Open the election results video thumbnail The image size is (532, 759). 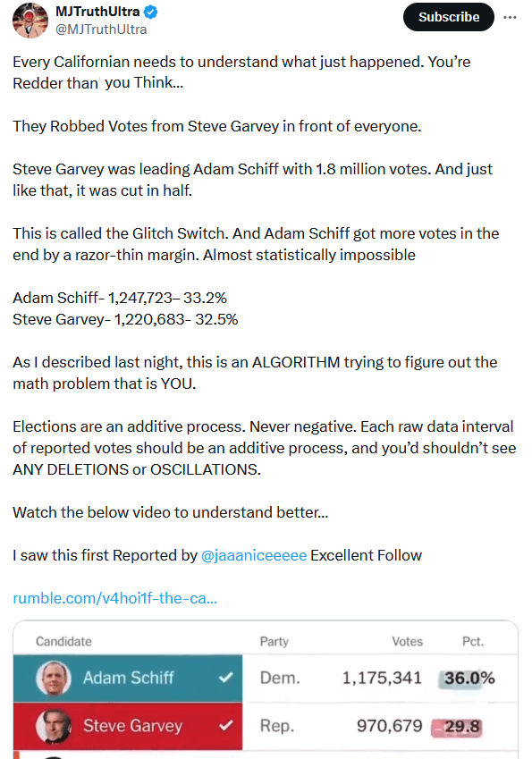coord(266,689)
